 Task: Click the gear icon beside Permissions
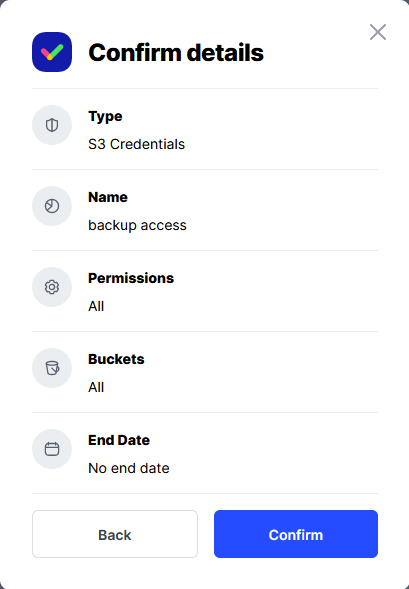(x=52, y=287)
